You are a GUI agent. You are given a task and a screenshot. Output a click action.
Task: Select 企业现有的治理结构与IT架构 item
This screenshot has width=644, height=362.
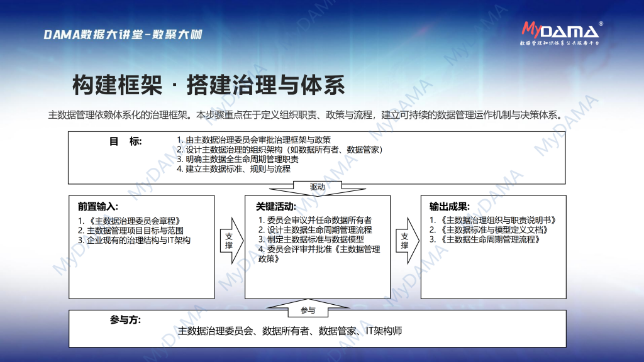click(x=134, y=240)
